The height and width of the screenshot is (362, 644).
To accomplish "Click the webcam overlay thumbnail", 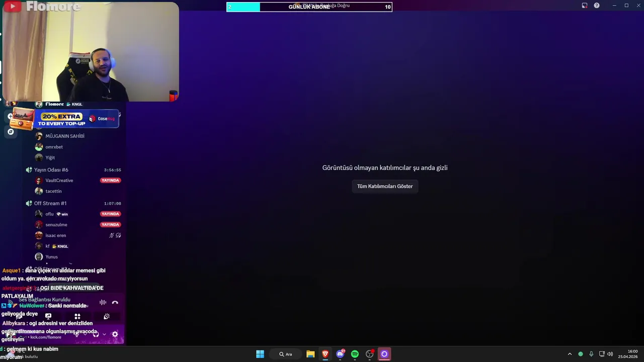I will pyautogui.click(x=91, y=52).
